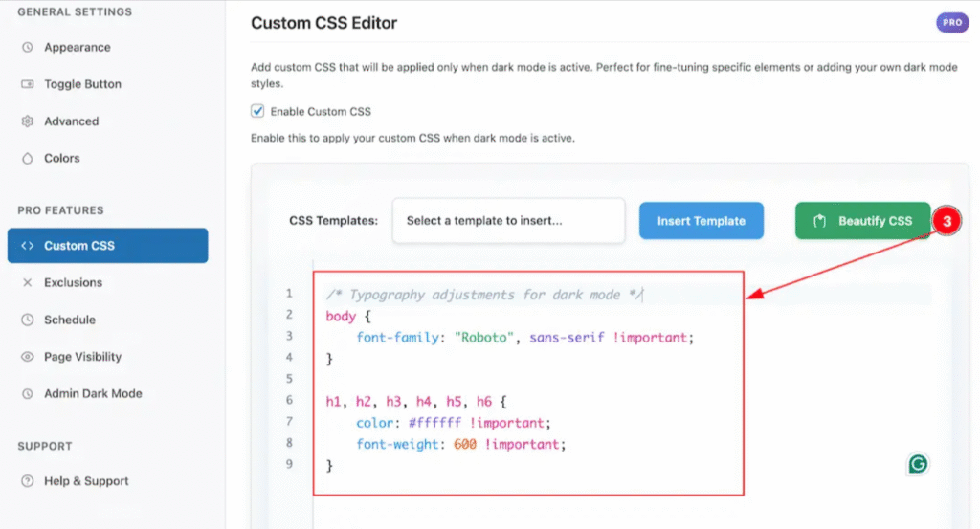Screen dimensions: 980x529
Task: Click the Advanced gear icon
Action: click(28, 121)
